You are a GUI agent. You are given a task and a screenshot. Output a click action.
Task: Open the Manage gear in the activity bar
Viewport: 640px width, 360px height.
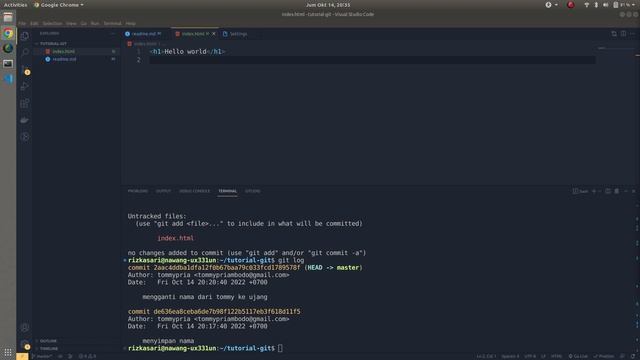point(25,344)
